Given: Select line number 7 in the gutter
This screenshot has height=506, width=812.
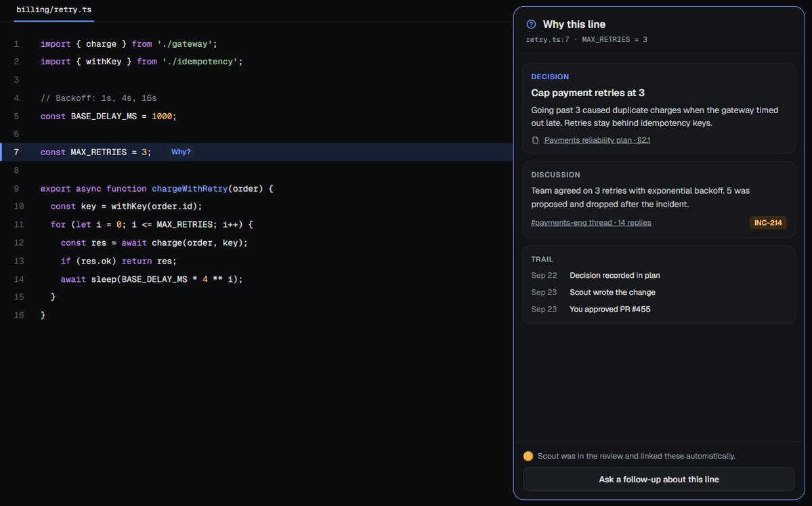Looking at the screenshot, I should tap(16, 152).
